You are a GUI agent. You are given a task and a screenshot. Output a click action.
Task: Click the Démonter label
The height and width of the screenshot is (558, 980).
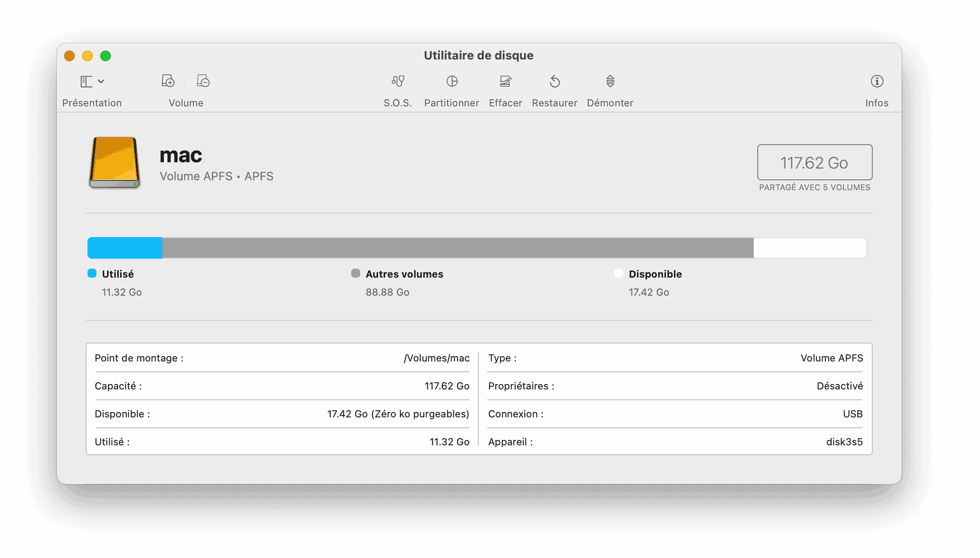610,103
